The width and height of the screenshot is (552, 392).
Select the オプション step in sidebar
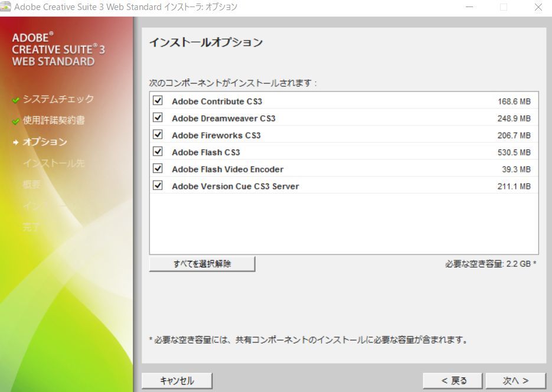[x=45, y=142]
